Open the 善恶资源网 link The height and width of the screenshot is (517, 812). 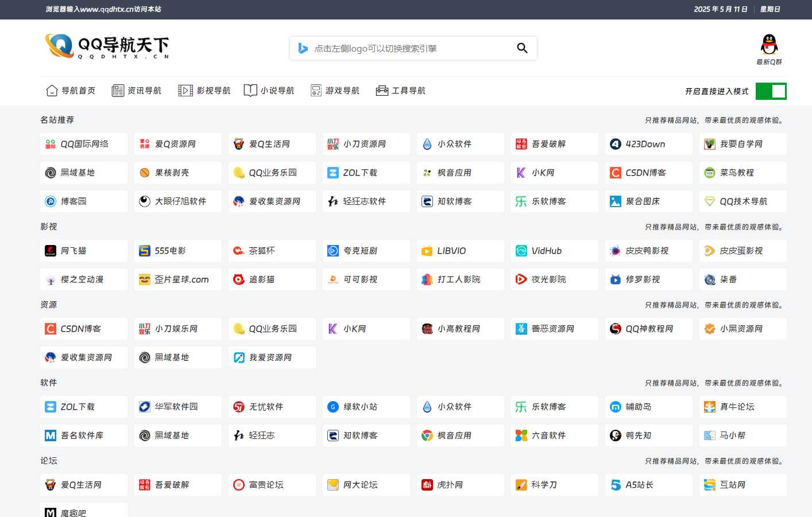pos(555,329)
